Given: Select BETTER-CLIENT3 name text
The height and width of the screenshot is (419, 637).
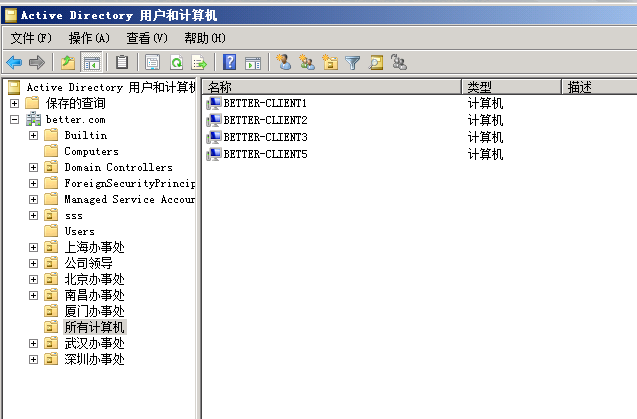Looking at the screenshot, I should [265, 137].
